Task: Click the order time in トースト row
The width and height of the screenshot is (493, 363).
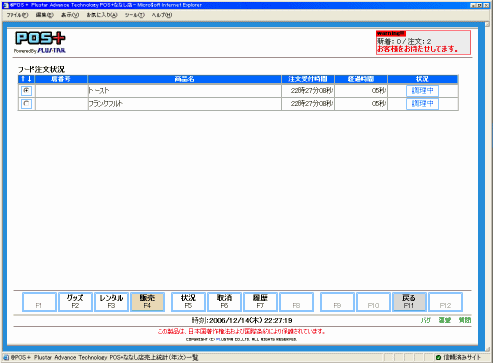Action: coord(311,91)
